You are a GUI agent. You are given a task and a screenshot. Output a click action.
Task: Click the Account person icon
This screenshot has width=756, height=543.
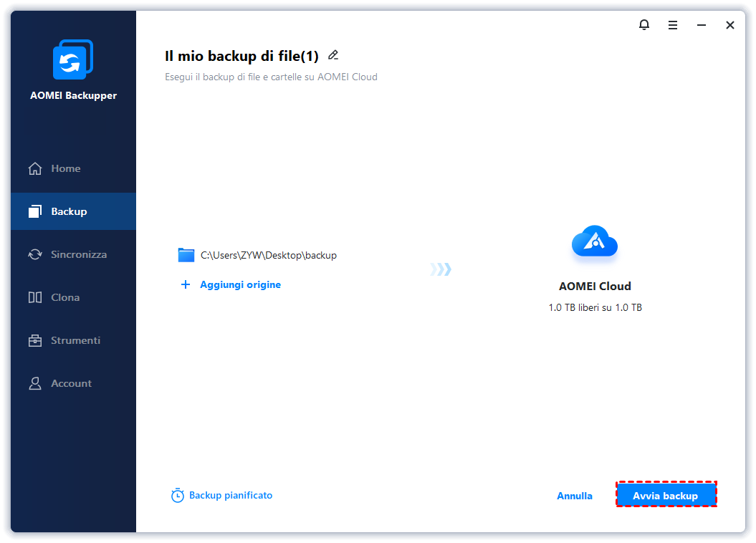(x=34, y=383)
